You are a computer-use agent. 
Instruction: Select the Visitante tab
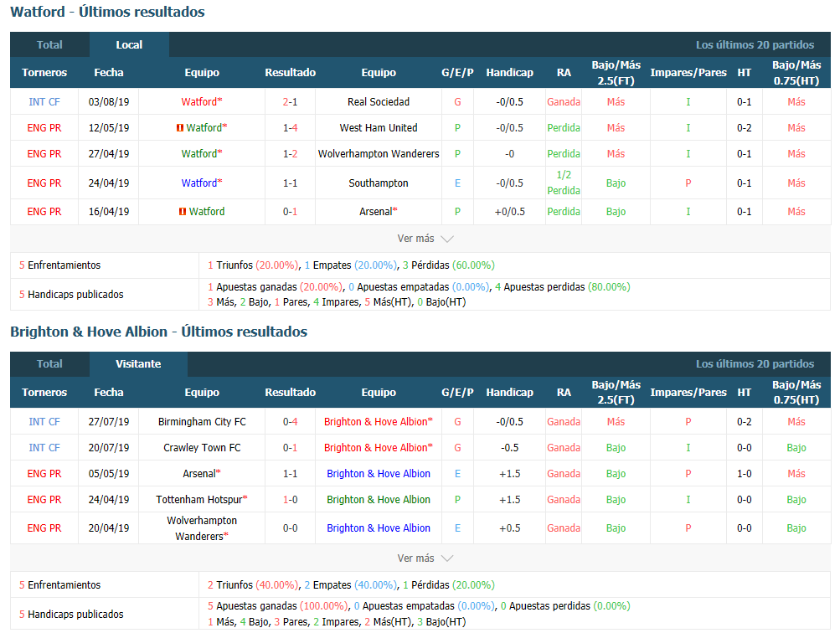(x=138, y=364)
